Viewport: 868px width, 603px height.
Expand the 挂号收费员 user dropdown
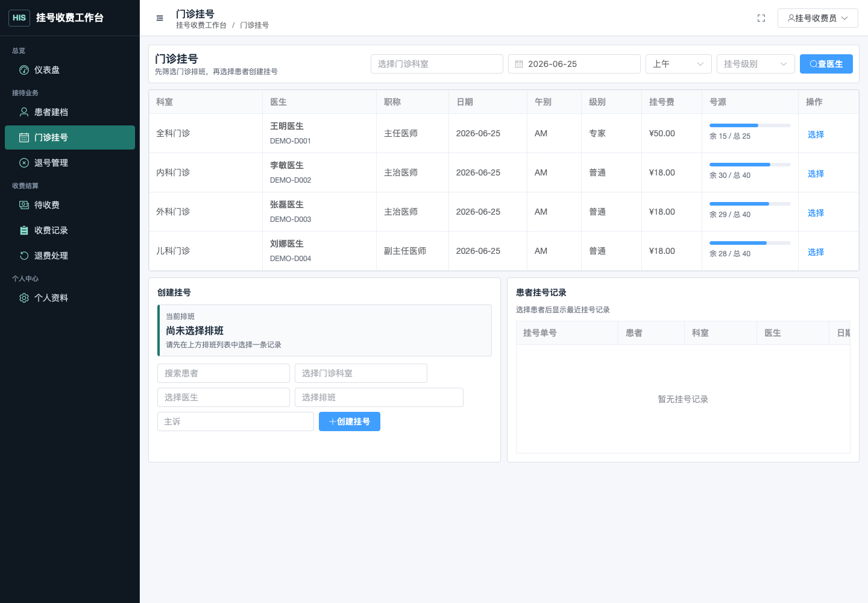pos(817,18)
